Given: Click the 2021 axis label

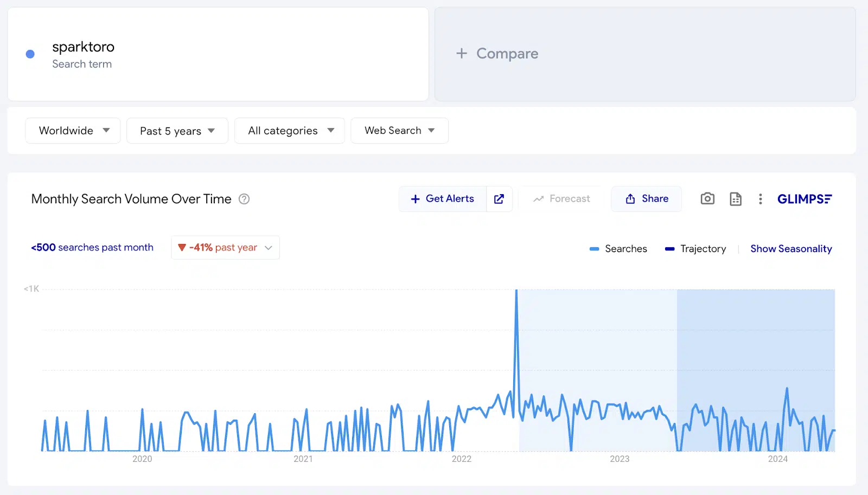Looking at the screenshot, I should (303, 459).
